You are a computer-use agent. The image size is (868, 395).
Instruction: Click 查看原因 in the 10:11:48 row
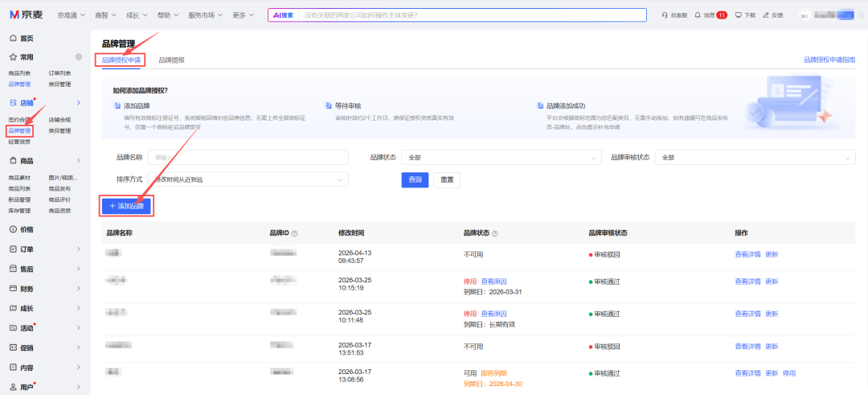pyautogui.click(x=493, y=314)
